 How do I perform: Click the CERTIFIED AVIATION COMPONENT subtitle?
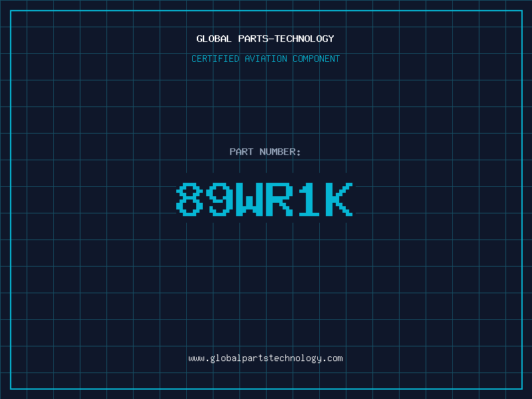click(x=265, y=59)
